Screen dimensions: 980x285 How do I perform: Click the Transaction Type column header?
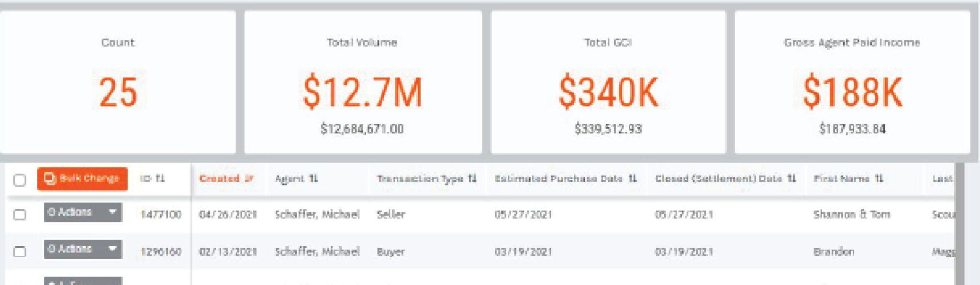[420, 179]
